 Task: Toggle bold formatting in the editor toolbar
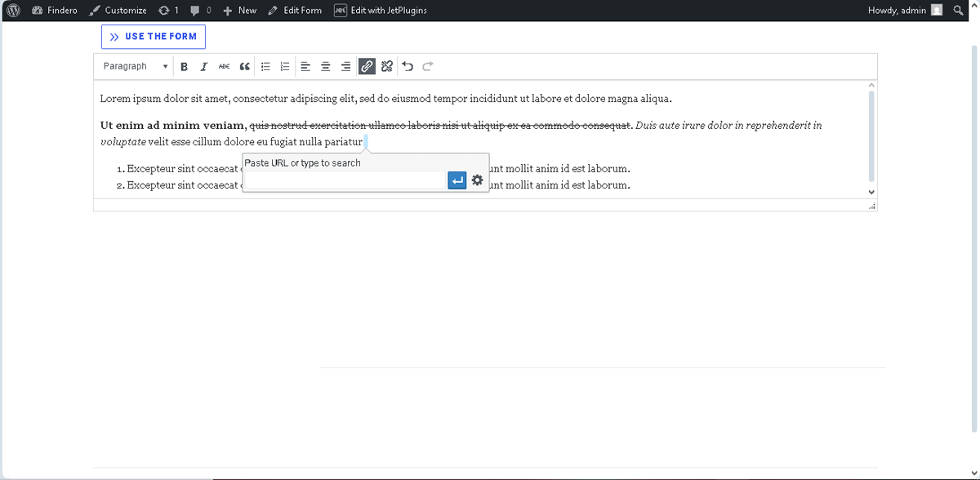184,66
